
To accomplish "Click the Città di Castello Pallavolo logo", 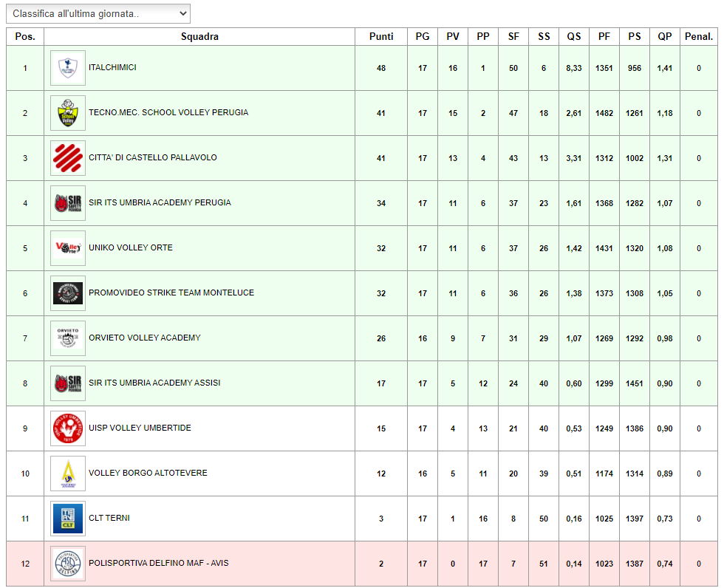I will click(x=68, y=158).
